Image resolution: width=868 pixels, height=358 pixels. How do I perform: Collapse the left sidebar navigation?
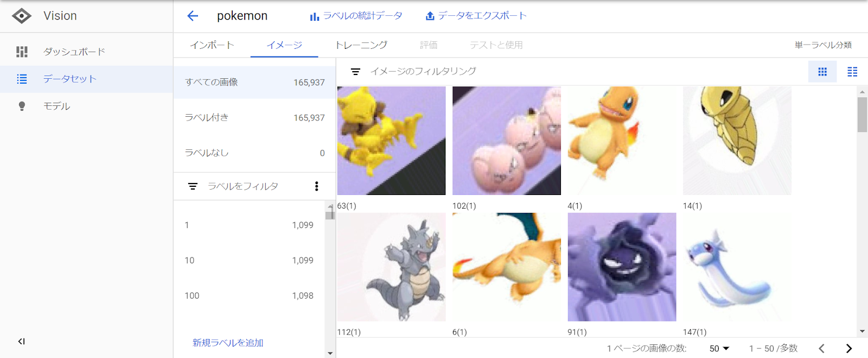(21, 341)
